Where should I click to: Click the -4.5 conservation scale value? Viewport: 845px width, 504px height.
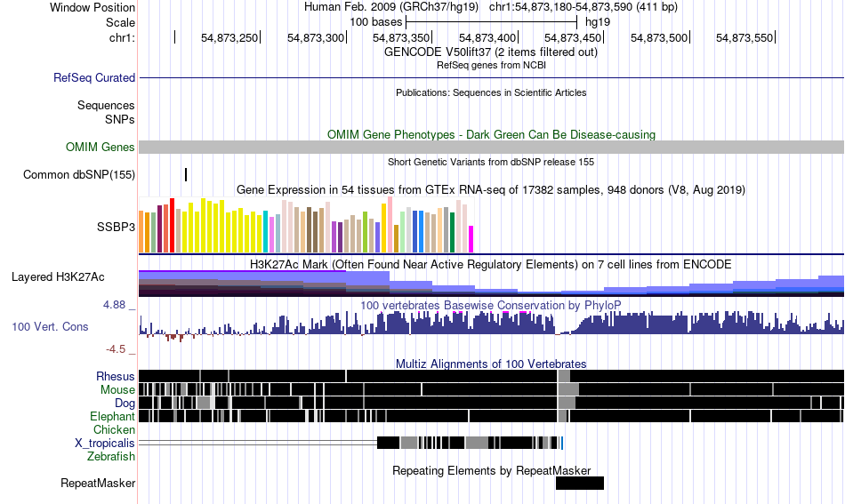tap(116, 349)
